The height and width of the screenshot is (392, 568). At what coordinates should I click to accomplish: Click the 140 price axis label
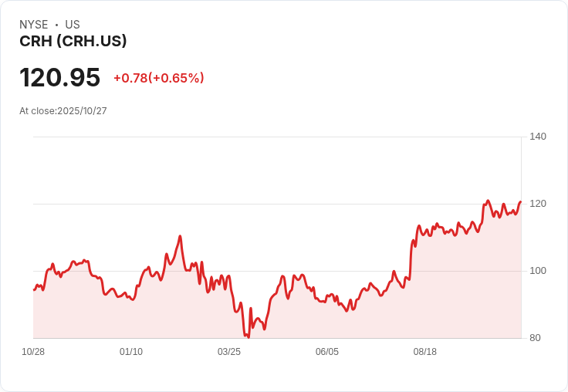[538, 137]
